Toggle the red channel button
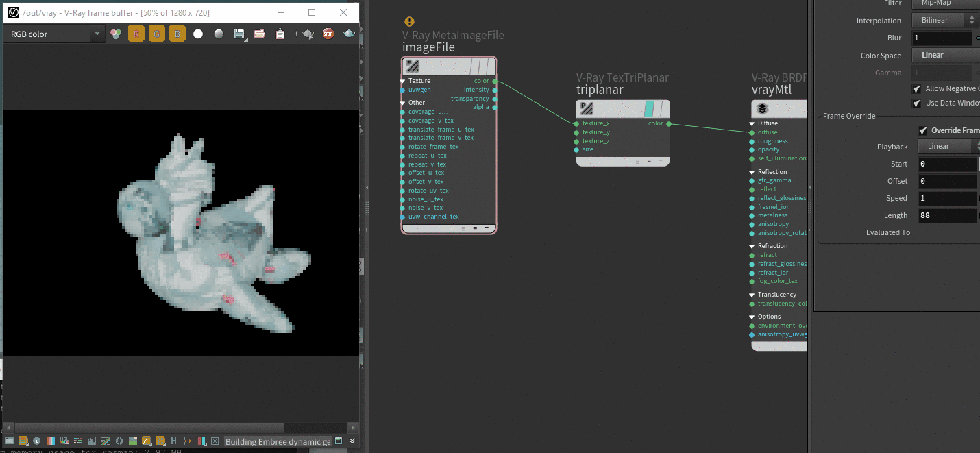980x453 pixels. tap(136, 34)
